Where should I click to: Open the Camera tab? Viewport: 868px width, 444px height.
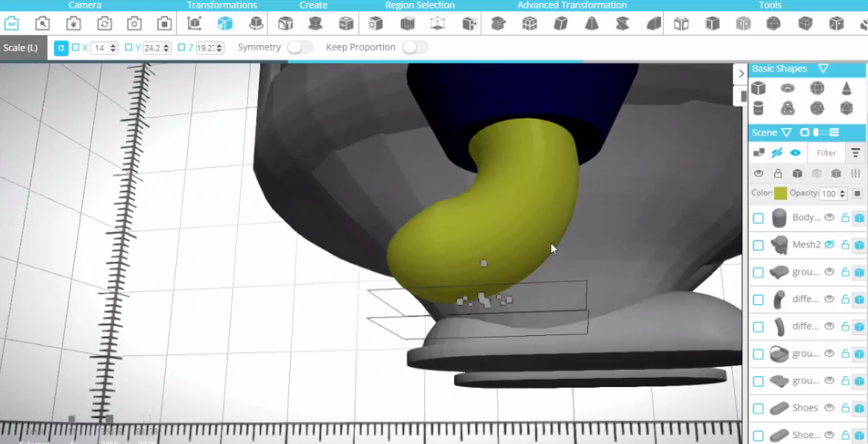coord(85,5)
